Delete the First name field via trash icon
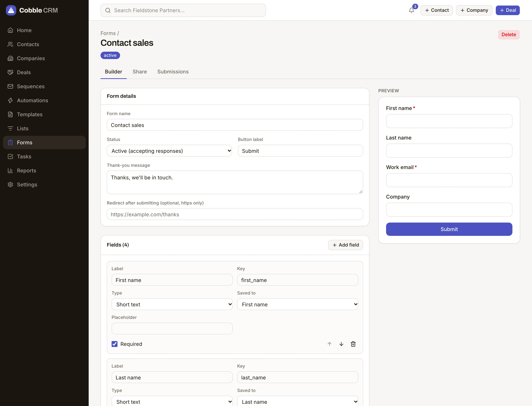This screenshot has height=406, width=532. 353,344
